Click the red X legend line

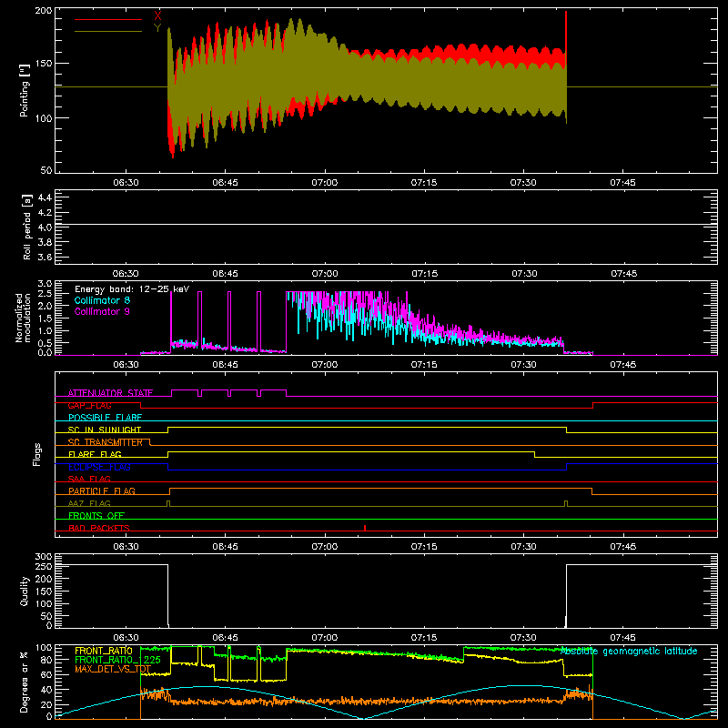(x=107, y=19)
